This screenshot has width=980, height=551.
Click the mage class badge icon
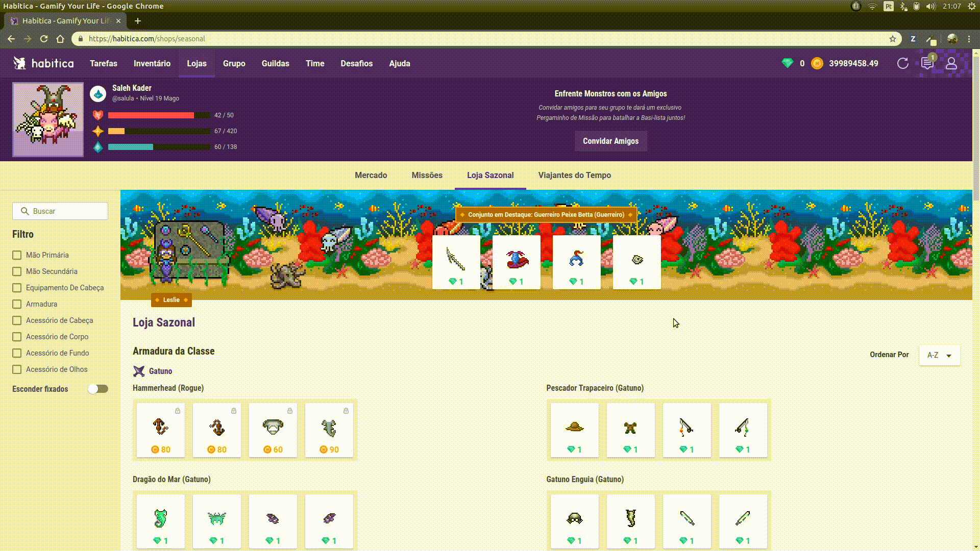98,93
